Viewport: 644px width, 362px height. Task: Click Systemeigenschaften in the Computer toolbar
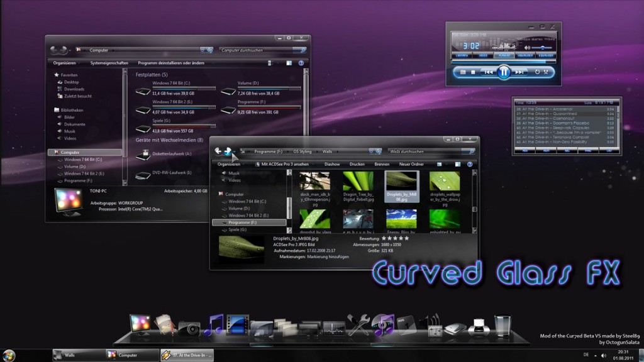[x=109, y=63]
